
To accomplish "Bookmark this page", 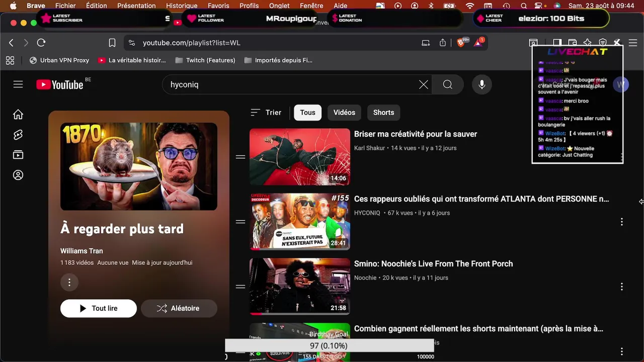I will (112, 43).
